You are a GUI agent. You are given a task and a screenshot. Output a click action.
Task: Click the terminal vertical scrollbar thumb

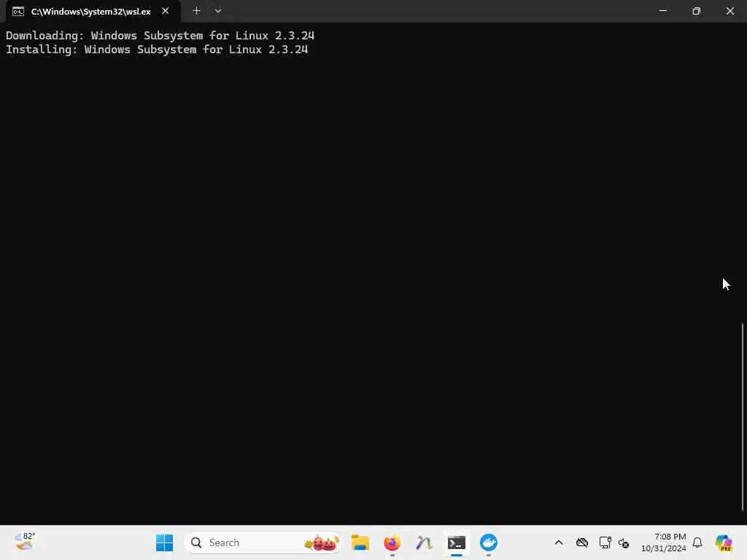743,417
